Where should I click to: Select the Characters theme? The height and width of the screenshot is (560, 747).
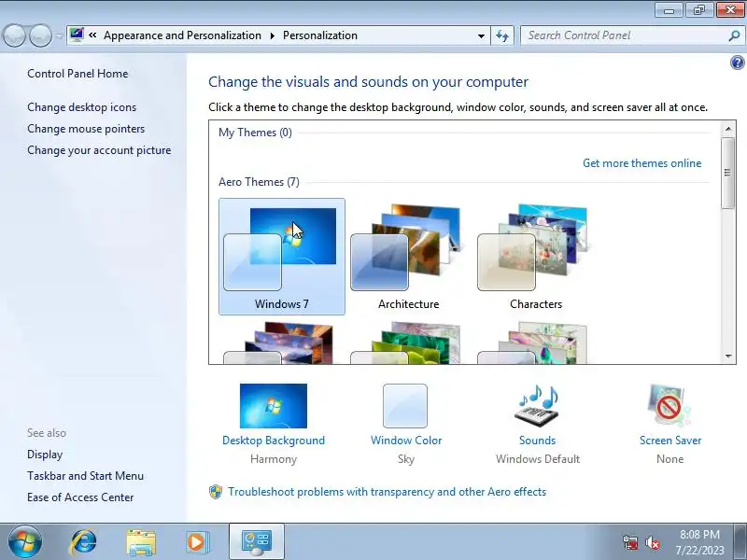pos(535,256)
